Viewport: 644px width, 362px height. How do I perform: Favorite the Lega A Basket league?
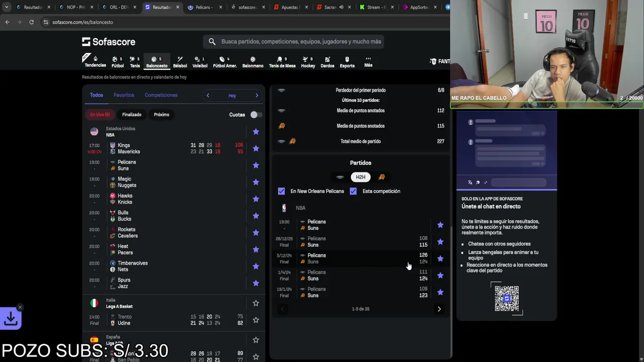tap(256, 303)
